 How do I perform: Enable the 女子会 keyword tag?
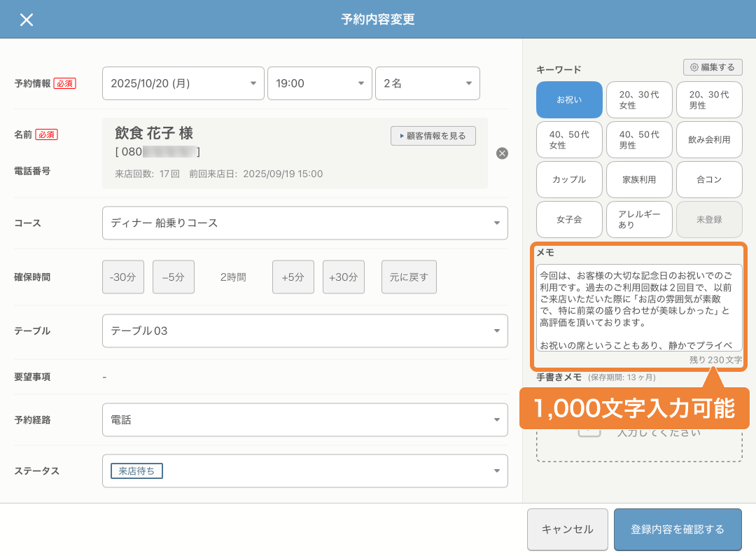click(x=568, y=219)
